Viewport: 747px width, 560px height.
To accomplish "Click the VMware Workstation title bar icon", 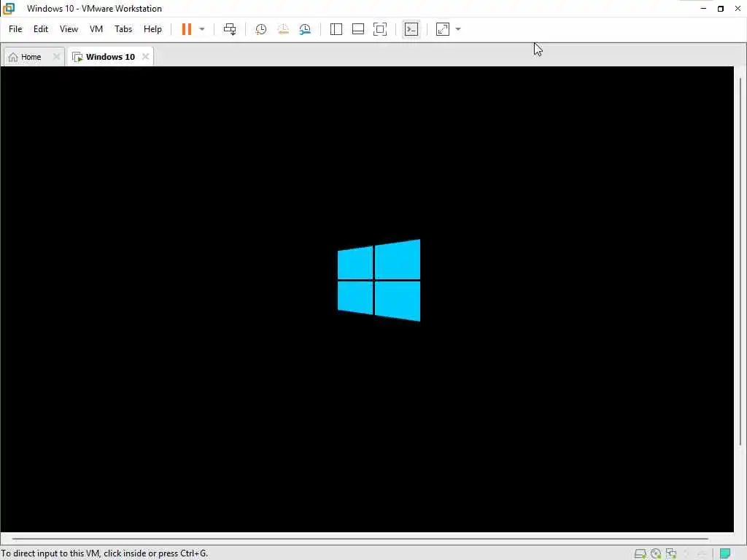I will (9, 9).
